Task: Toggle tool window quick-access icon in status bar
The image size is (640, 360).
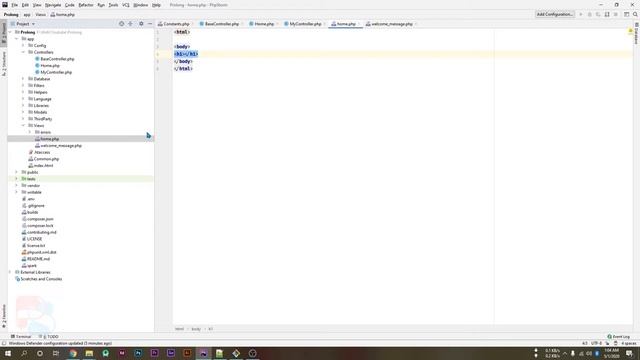Action: pyautogui.click(x=4, y=343)
